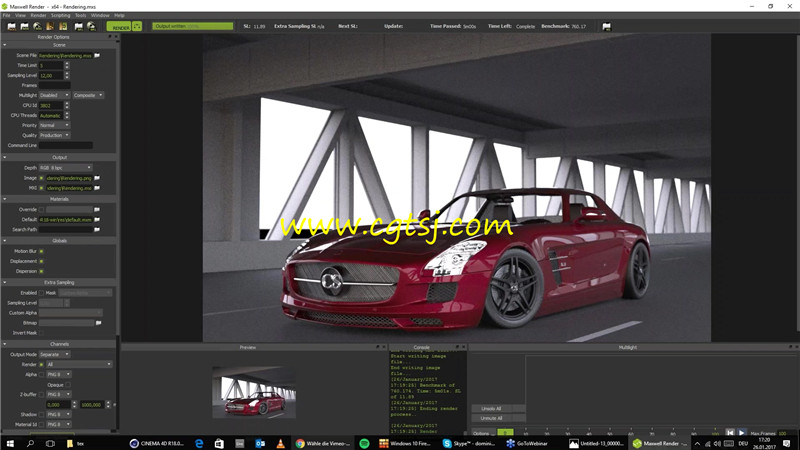
Task: Toggle the Image output checkbox
Action: coord(41,178)
